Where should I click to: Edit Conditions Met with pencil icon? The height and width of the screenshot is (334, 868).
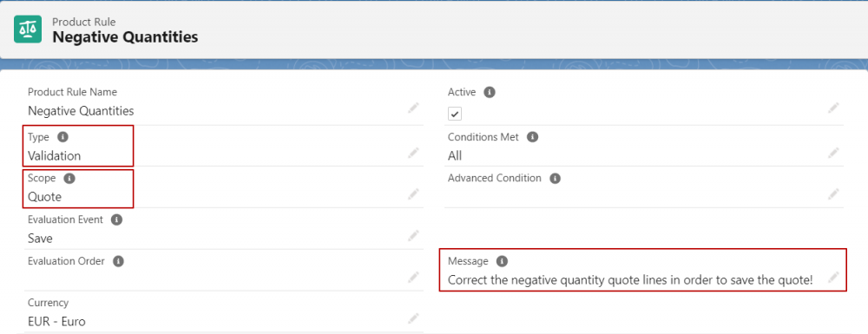point(833,153)
